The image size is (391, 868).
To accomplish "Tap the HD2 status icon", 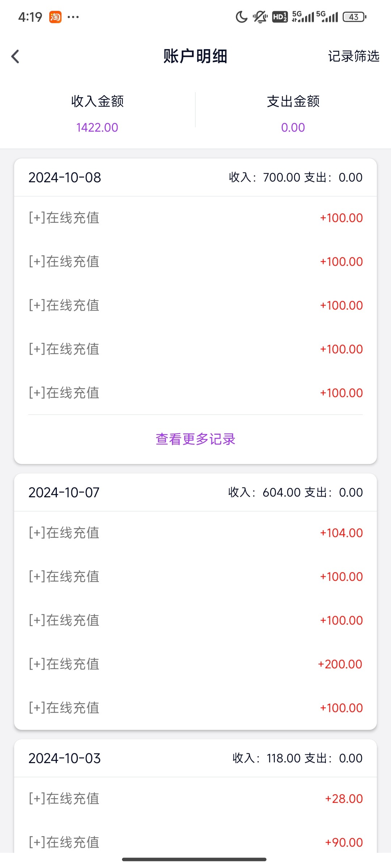I will (280, 17).
